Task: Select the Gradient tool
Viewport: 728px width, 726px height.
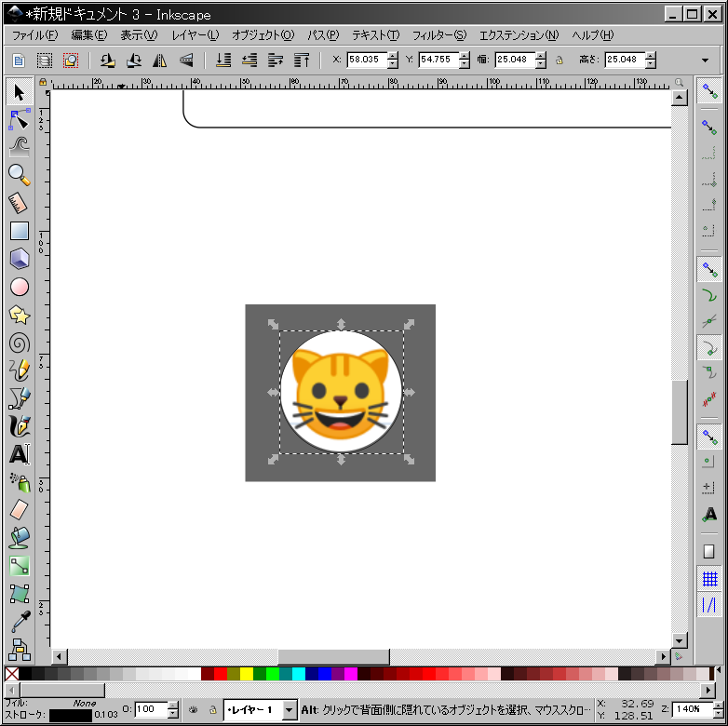Action: click(19, 566)
